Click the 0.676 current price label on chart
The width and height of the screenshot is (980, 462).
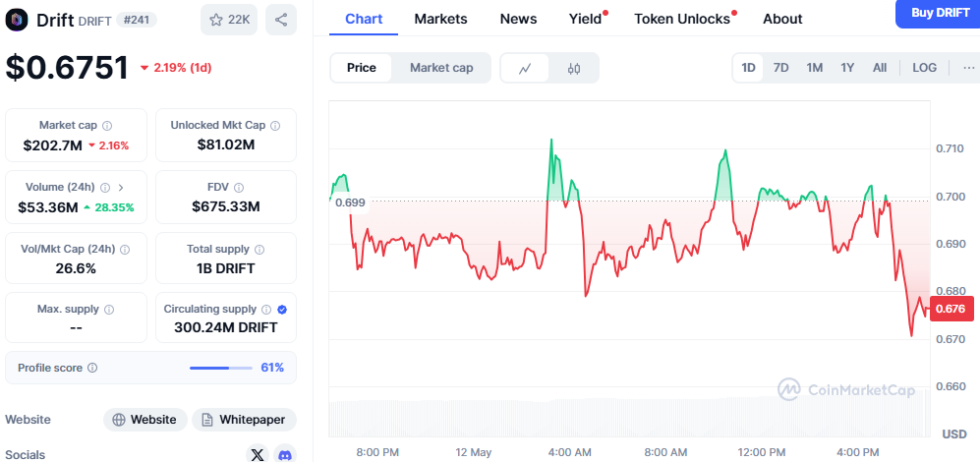tap(951, 309)
